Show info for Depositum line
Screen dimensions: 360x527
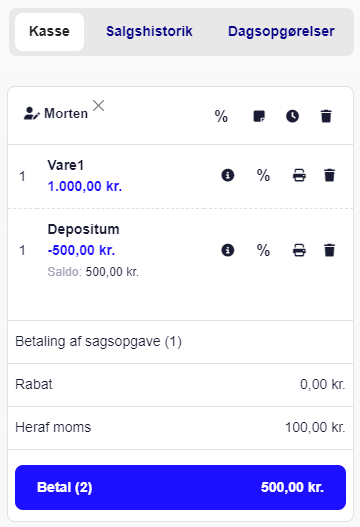coord(228,250)
